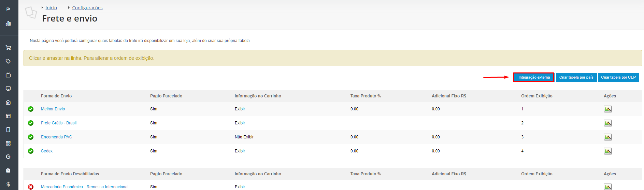Image resolution: width=644 pixels, height=190 pixels.
Task: Click the page document icon beside title
Action: (31, 13)
